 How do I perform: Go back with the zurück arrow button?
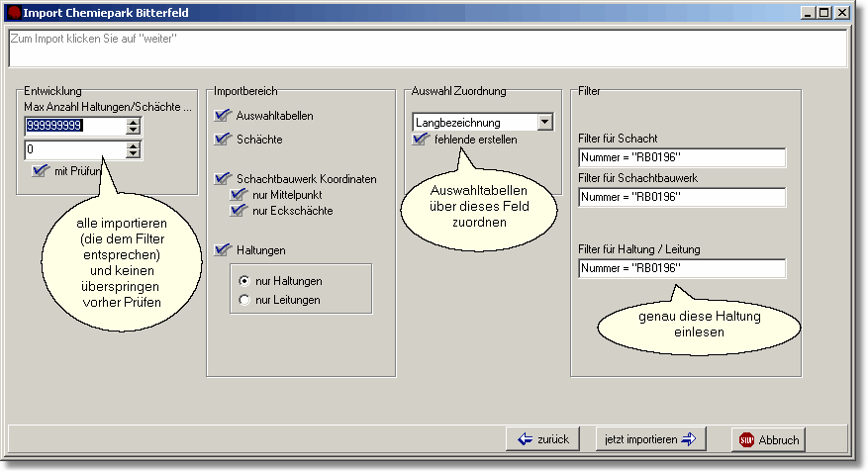pos(543,439)
